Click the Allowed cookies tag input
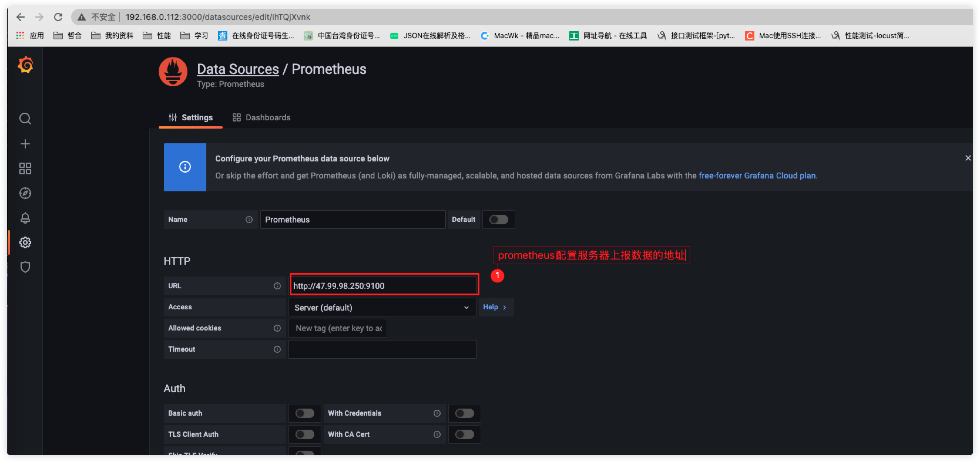980x462 pixels. tap(338, 328)
